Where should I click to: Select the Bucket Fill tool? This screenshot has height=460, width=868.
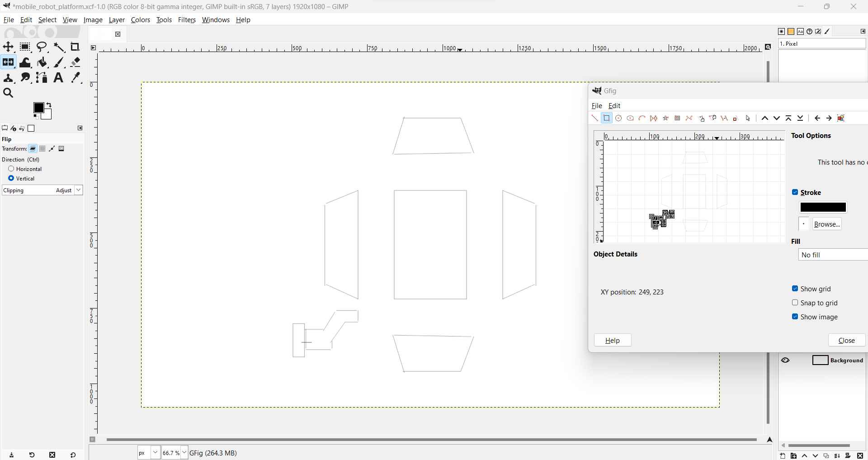pyautogui.click(x=42, y=62)
